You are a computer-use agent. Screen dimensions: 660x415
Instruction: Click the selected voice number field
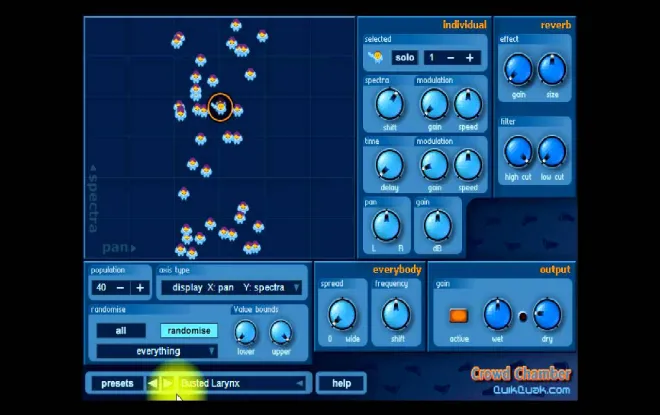pyautogui.click(x=432, y=58)
